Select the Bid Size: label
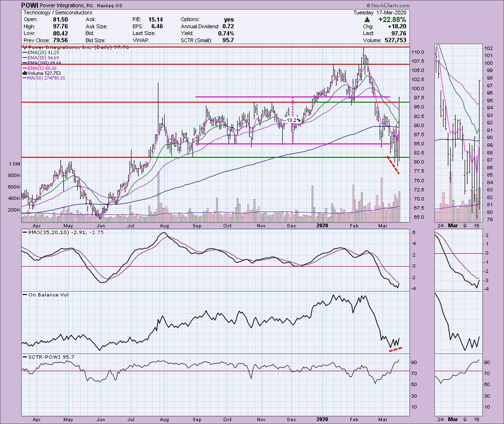The image size is (504, 424). [95, 40]
